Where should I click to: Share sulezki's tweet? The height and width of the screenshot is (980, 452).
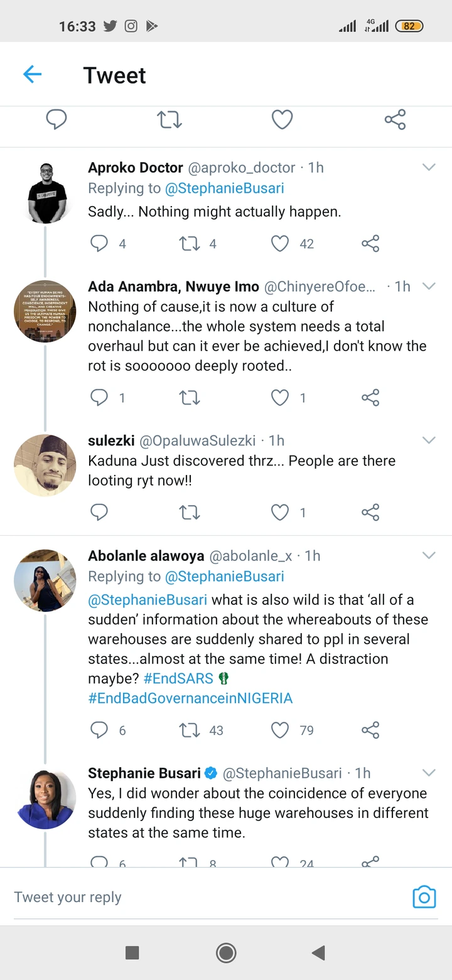(x=370, y=512)
